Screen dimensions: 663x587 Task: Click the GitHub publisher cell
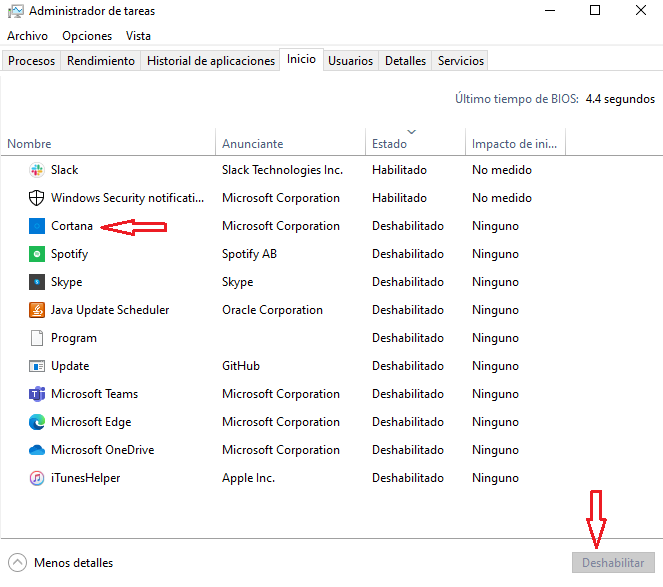pos(241,366)
